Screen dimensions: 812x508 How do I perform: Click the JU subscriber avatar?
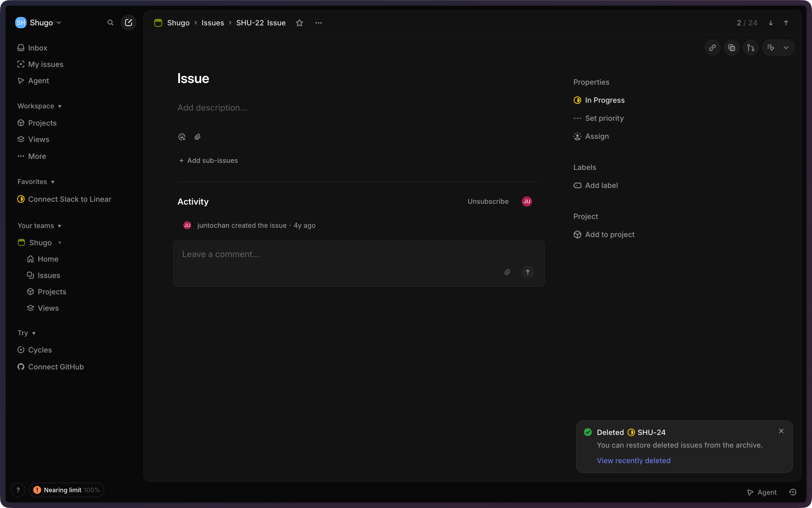tap(527, 201)
